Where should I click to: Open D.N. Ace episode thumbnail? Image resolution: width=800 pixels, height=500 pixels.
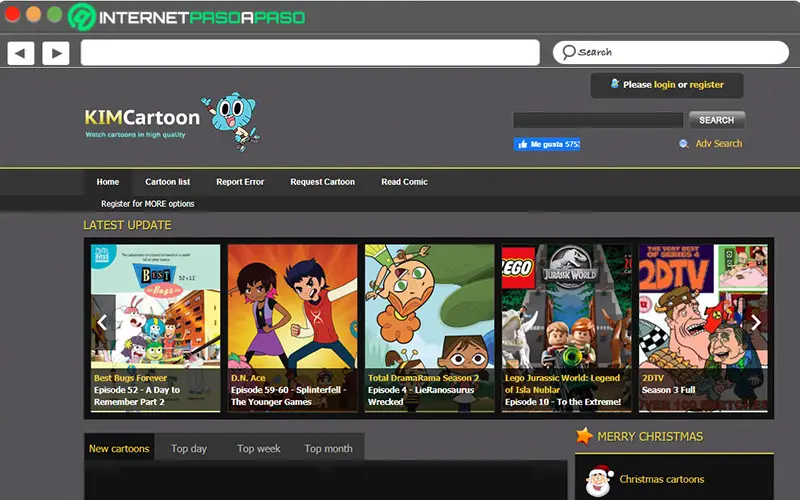(x=292, y=328)
